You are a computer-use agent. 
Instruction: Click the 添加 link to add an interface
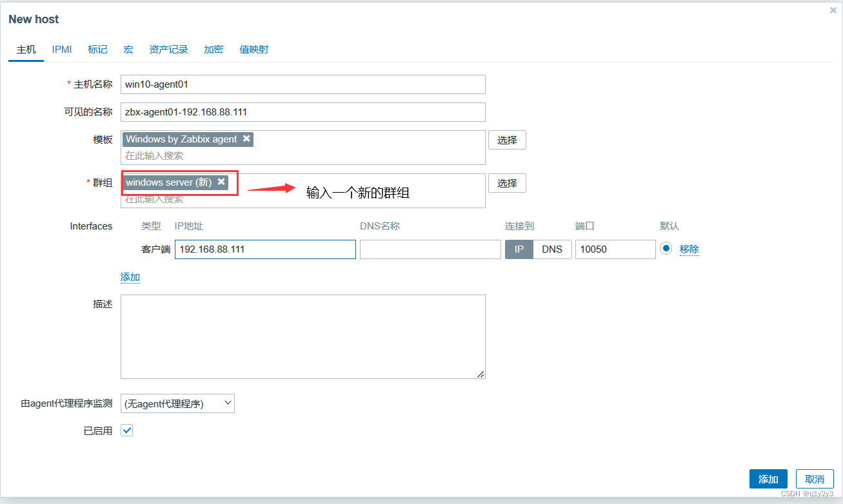(130, 276)
